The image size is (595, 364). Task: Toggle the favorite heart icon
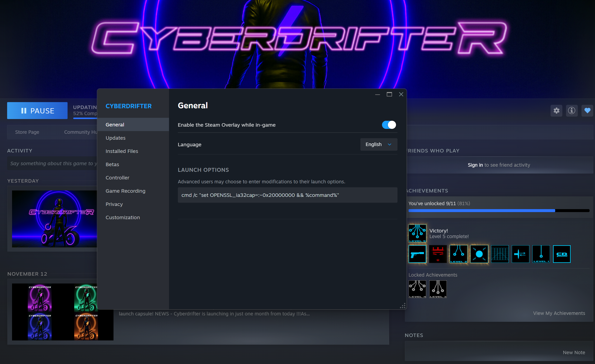point(587,111)
